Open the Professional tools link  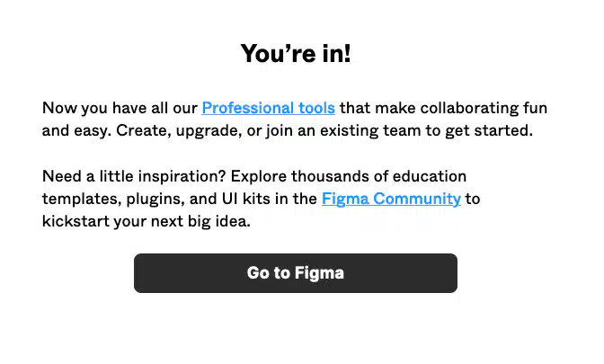pos(268,108)
